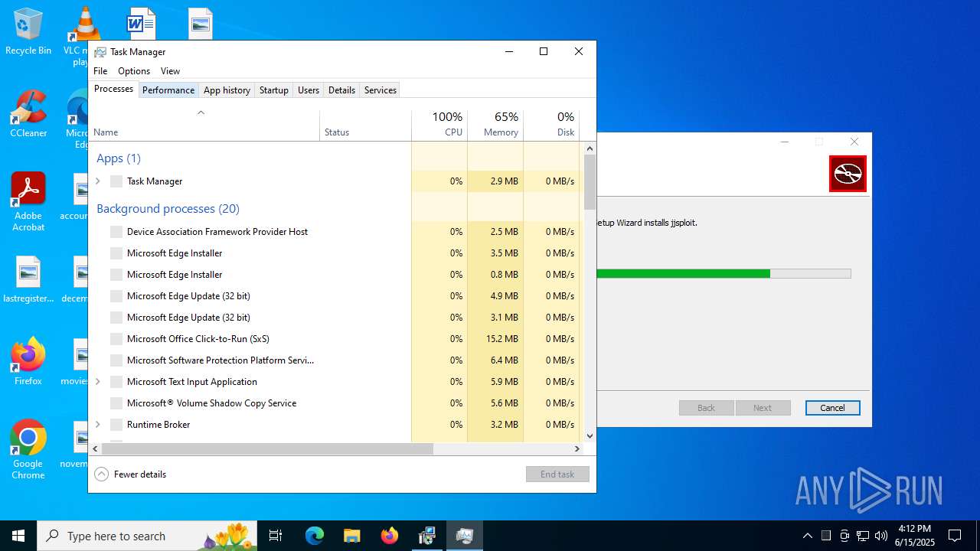
Task: Click the Name column sort arrow
Action: pos(201,112)
